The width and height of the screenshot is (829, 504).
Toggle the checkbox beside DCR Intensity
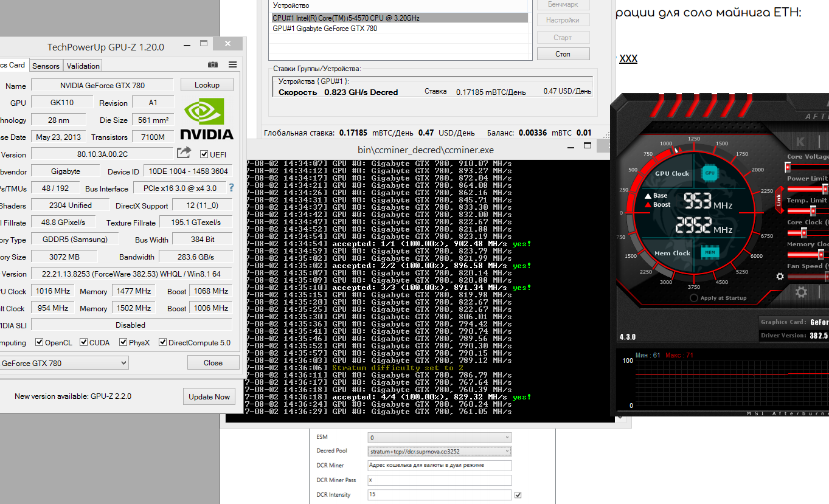[x=518, y=495]
